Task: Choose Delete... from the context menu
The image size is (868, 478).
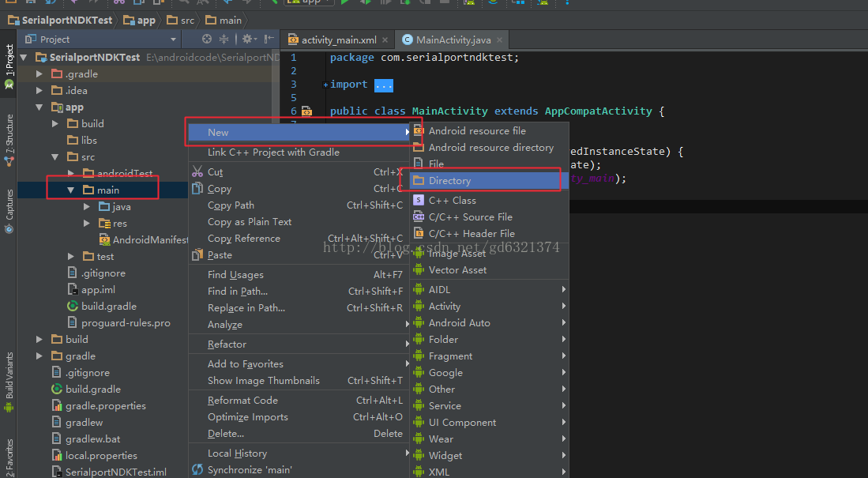Action: (300, 433)
